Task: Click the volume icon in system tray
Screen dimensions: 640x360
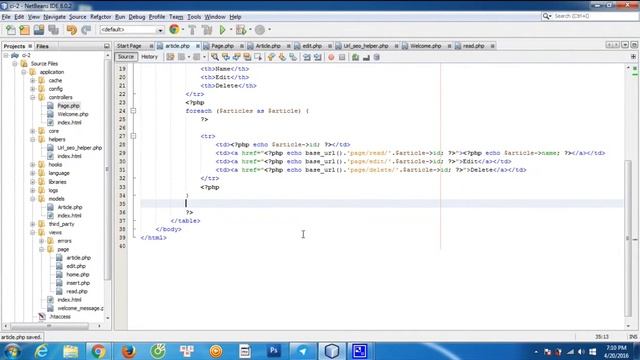Action: coord(581,351)
